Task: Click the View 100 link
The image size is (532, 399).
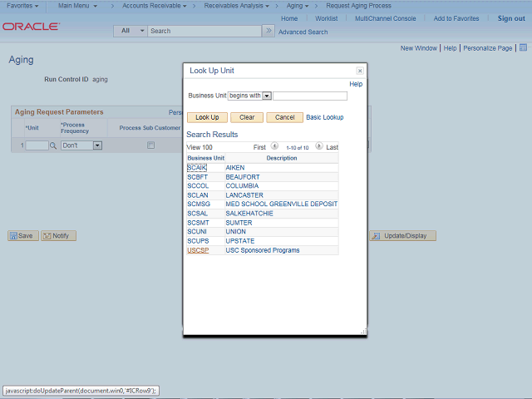Action: tap(199, 147)
